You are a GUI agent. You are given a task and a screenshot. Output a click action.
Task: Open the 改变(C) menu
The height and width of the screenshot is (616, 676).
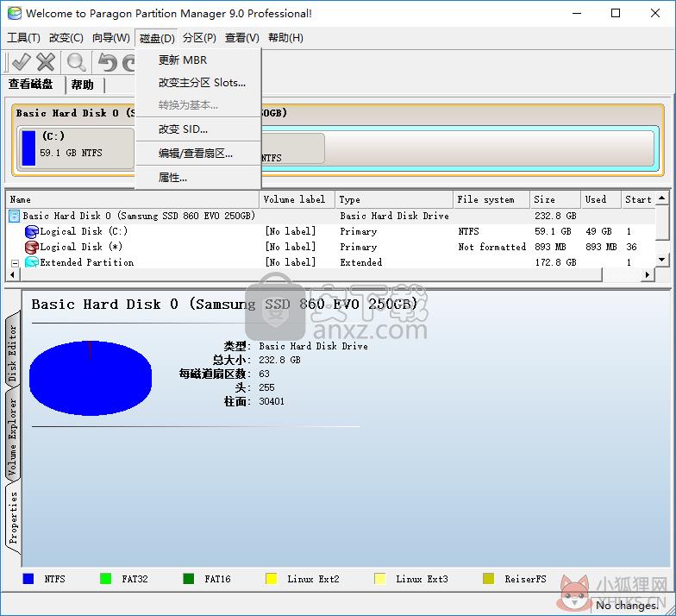(x=66, y=38)
